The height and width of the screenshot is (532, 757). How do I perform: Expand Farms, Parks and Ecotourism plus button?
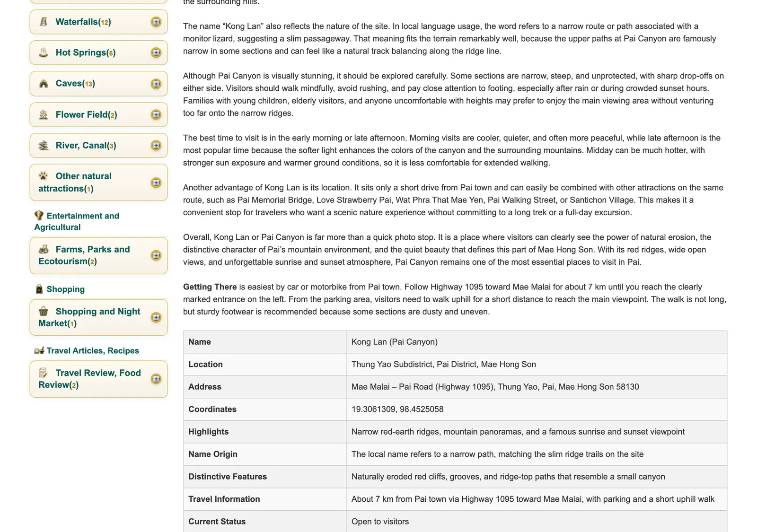coord(156,255)
